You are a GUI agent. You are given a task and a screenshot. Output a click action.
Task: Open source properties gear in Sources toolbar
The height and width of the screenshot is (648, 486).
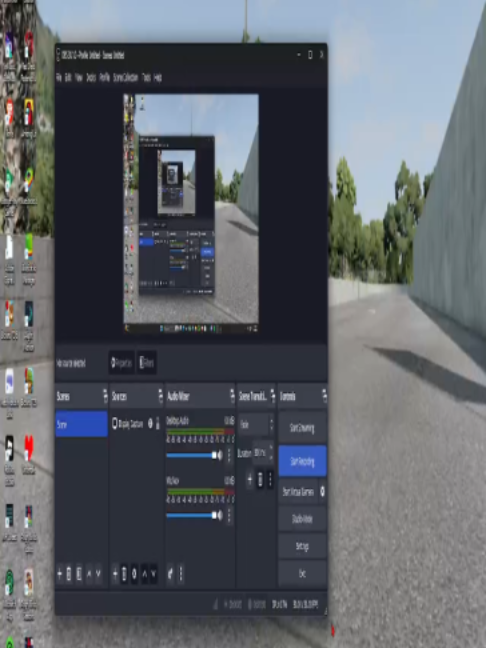coord(134,574)
